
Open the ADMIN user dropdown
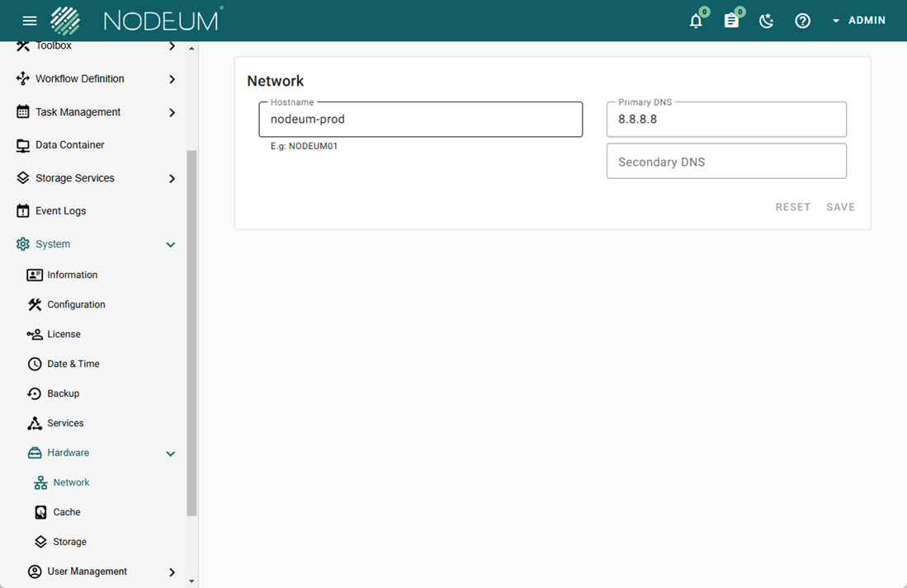pos(858,21)
